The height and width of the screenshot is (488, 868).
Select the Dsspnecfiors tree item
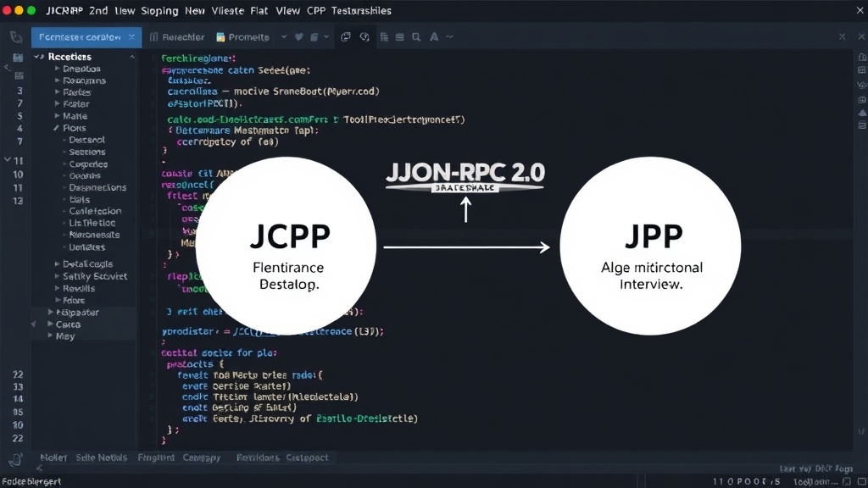pyautogui.click(x=97, y=187)
